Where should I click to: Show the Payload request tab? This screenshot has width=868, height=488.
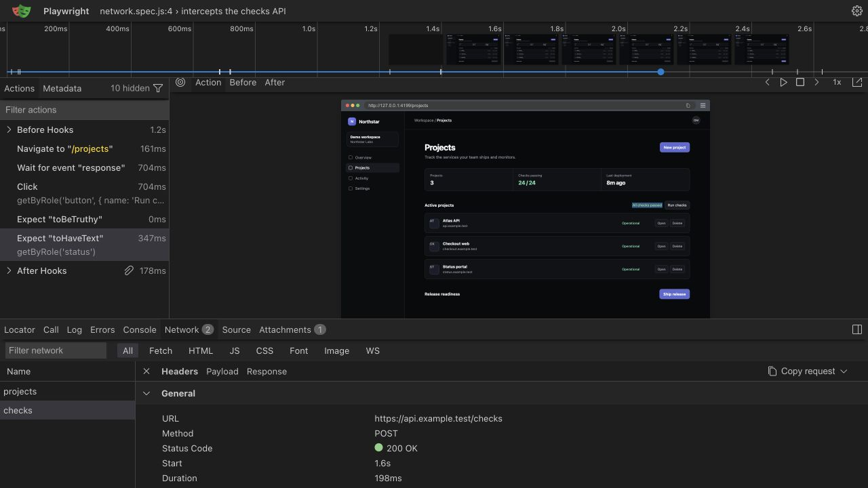click(x=222, y=371)
